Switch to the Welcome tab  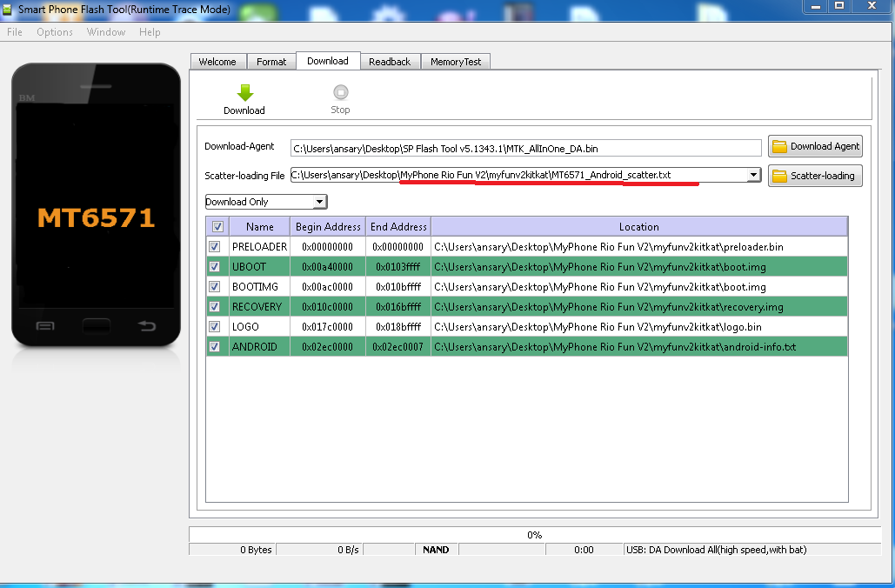[x=217, y=62]
